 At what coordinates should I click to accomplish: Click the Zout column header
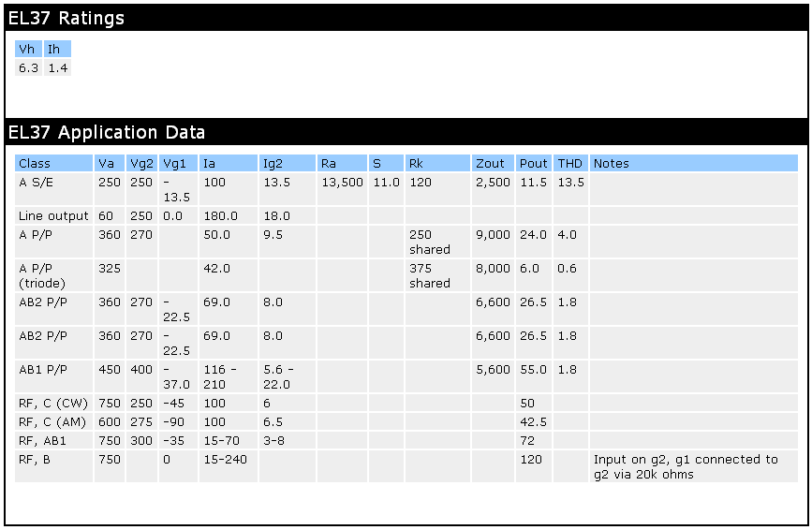point(493,164)
